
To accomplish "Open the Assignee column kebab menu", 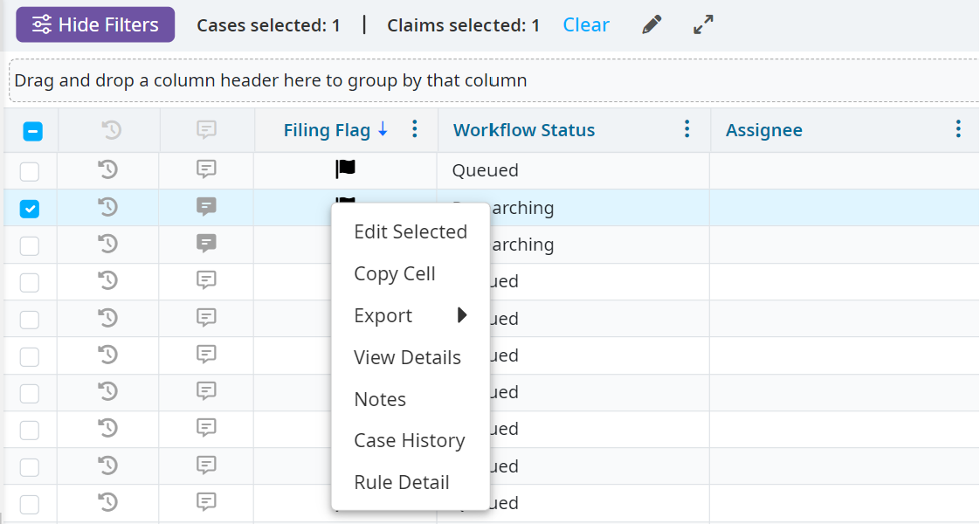I will pyautogui.click(x=958, y=129).
